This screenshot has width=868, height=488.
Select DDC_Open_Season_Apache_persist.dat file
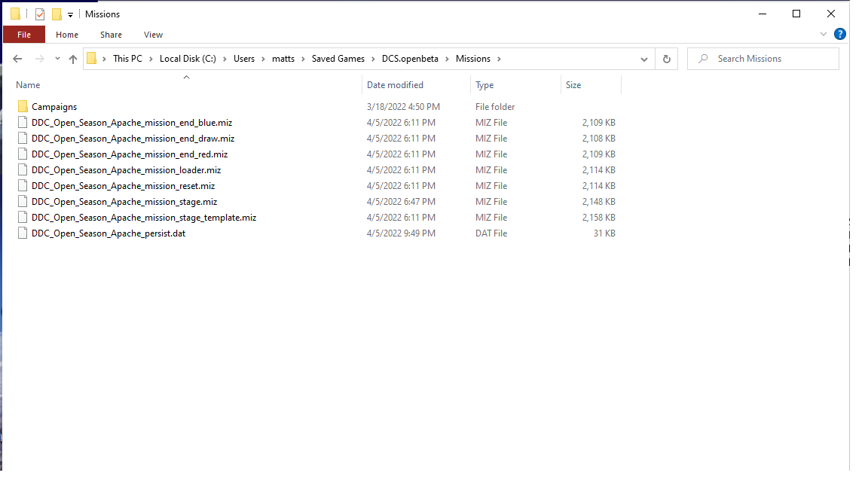point(108,233)
